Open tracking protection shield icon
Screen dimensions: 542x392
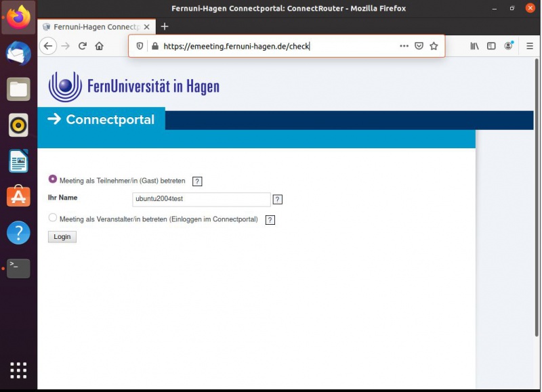point(140,46)
